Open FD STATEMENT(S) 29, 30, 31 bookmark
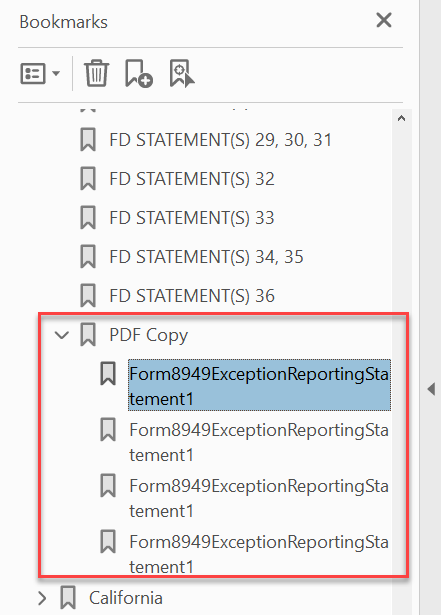The height and width of the screenshot is (615, 441). coord(220,140)
